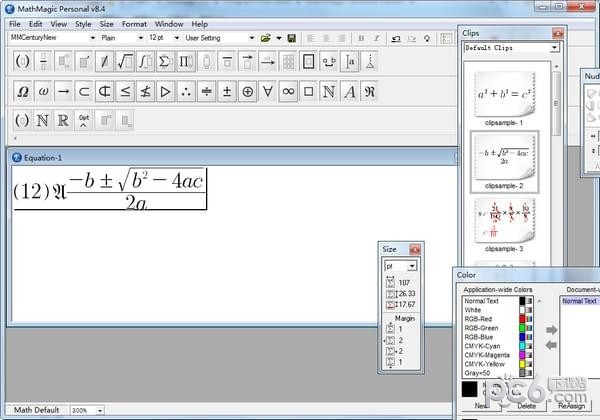This screenshot has width=600, height=420.
Task: Open the Fraktur R symbols palette
Action: [x=370, y=91]
